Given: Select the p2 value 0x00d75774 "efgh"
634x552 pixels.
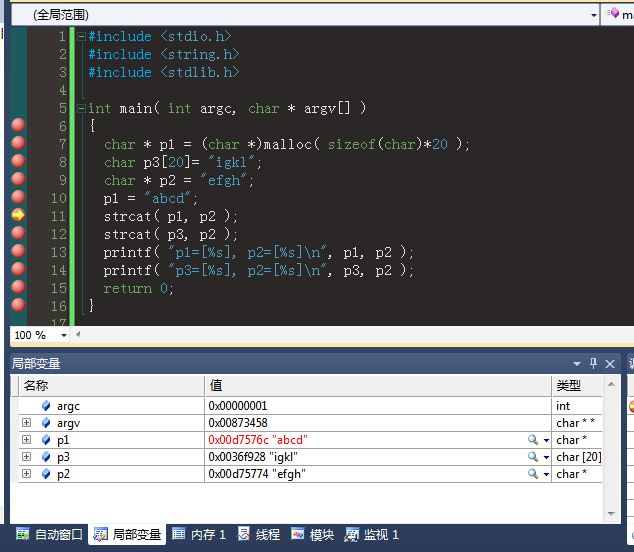Looking at the screenshot, I should [x=257, y=474].
